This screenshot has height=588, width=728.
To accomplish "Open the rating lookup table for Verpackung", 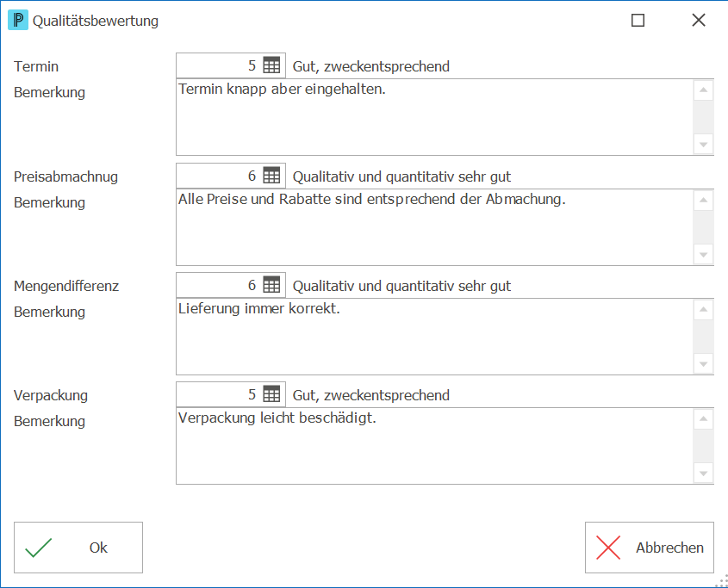I will [271, 394].
